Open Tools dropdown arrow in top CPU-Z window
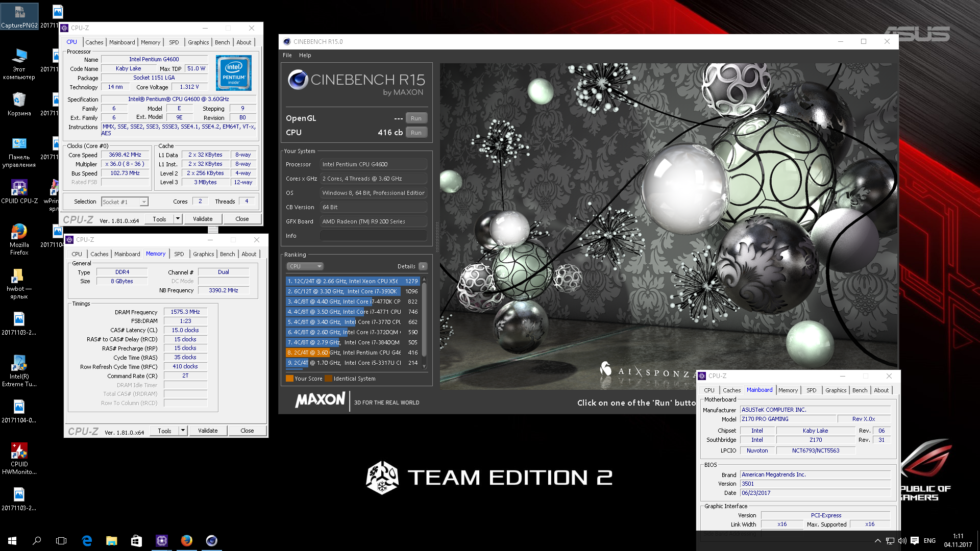This screenshot has width=980, height=551. click(178, 219)
